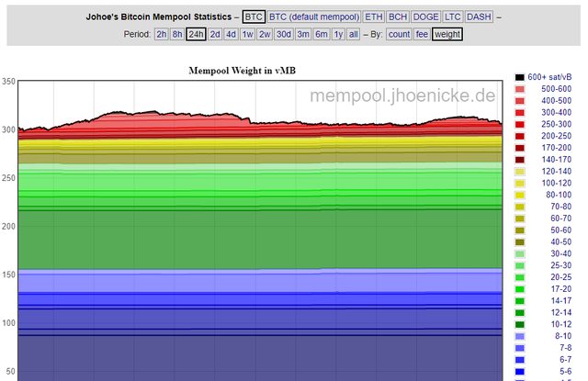Select the 24h period
Viewport: 588px width, 381px height.
(196, 34)
